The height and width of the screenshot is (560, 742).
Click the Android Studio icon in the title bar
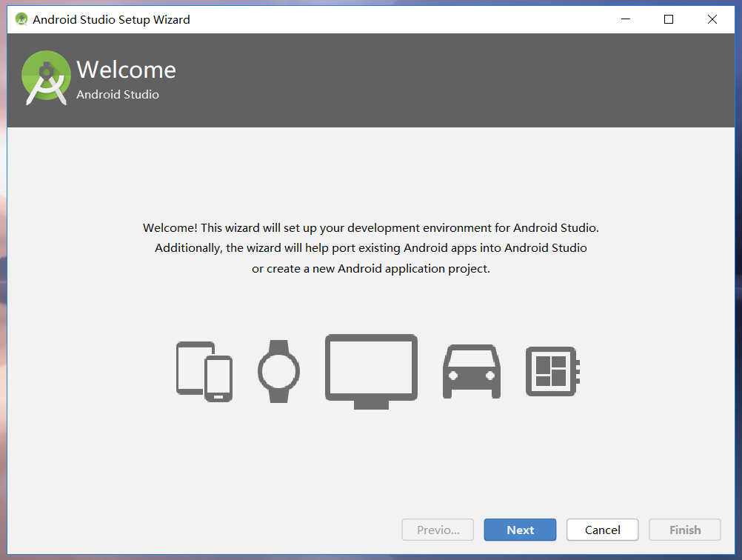[x=21, y=19]
